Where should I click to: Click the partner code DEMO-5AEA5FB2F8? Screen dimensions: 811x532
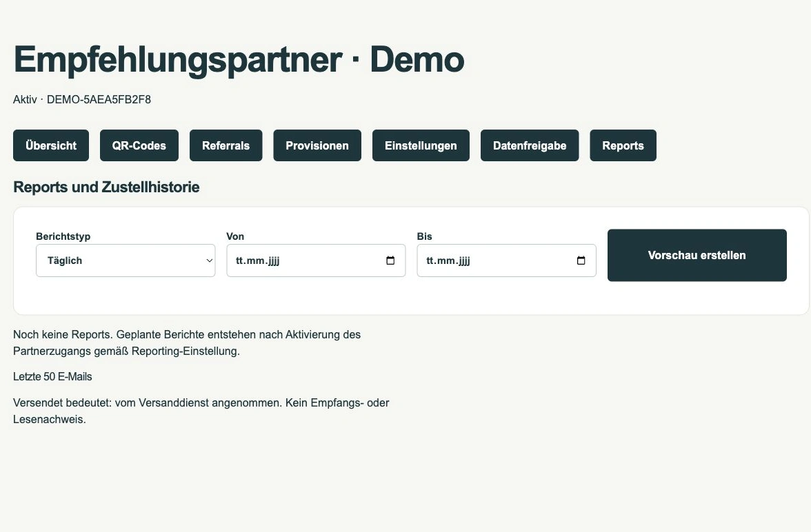pos(99,99)
